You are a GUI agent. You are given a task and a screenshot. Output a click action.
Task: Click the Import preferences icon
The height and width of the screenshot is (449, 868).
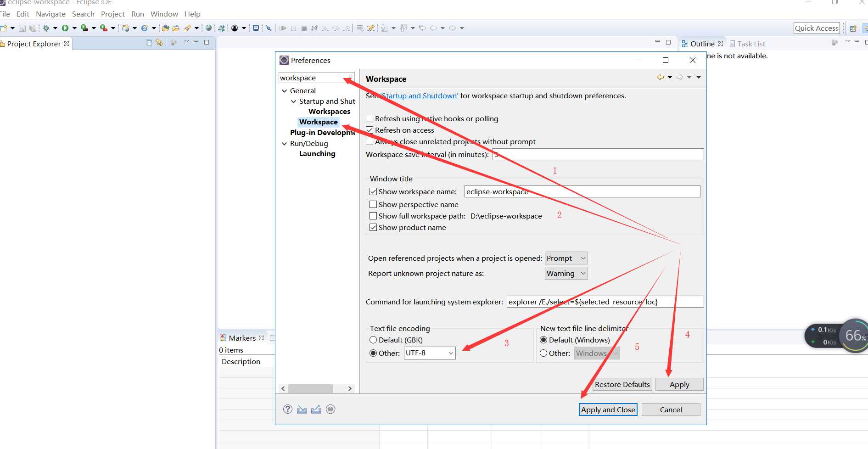pos(302,409)
